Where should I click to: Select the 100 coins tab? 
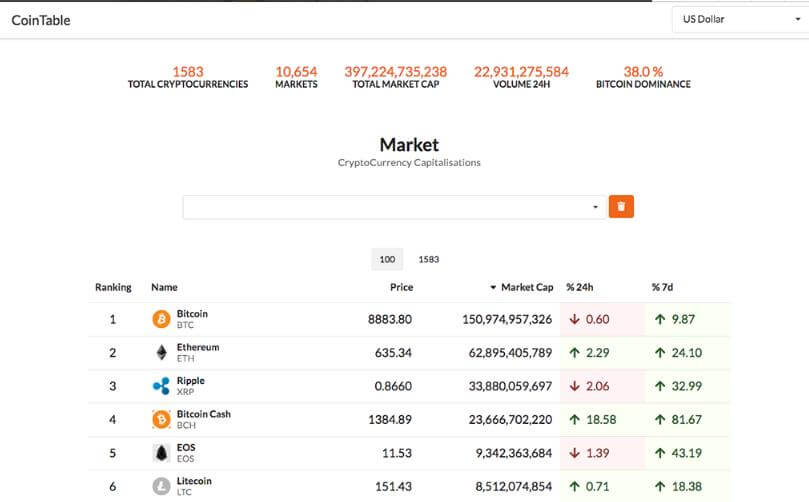point(387,260)
